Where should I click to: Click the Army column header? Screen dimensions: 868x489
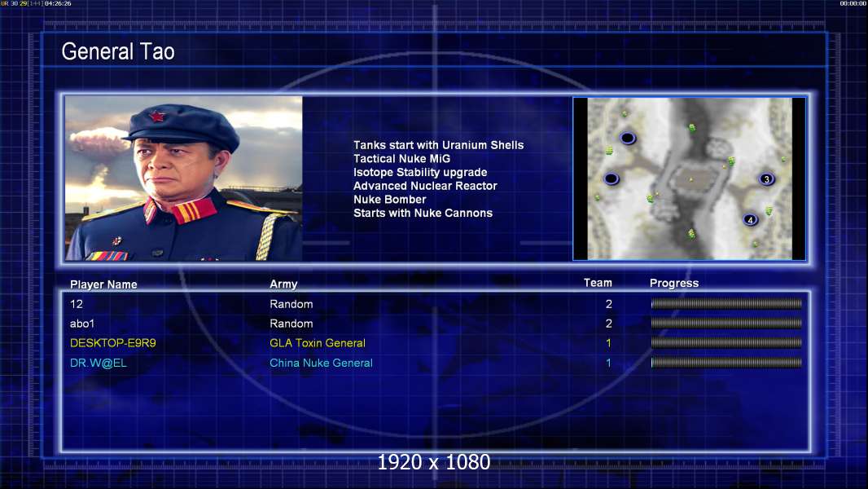tap(283, 284)
